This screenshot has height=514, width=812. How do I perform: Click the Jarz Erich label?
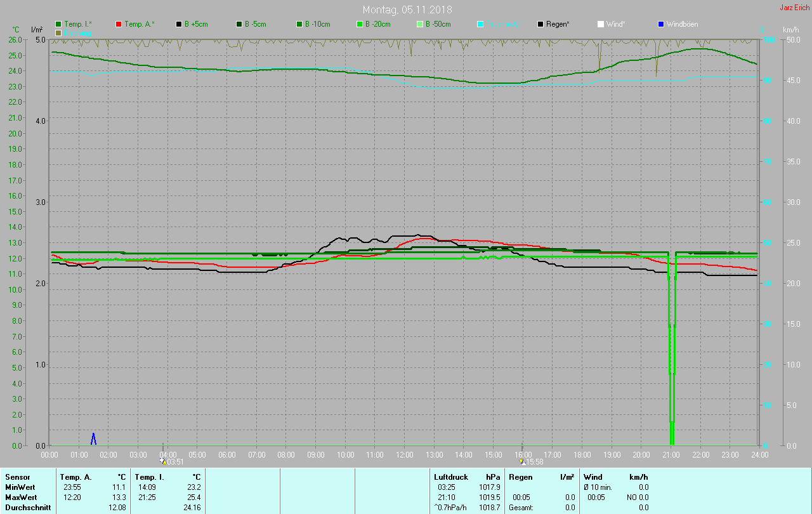pyautogui.click(x=794, y=8)
